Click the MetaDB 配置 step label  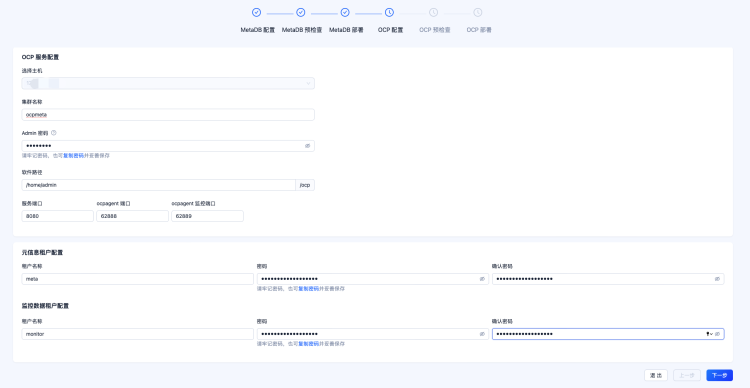[257, 30]
